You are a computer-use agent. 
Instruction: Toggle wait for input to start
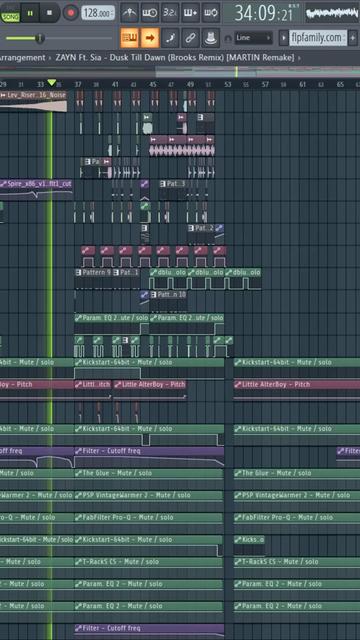(x=150, y=13)
